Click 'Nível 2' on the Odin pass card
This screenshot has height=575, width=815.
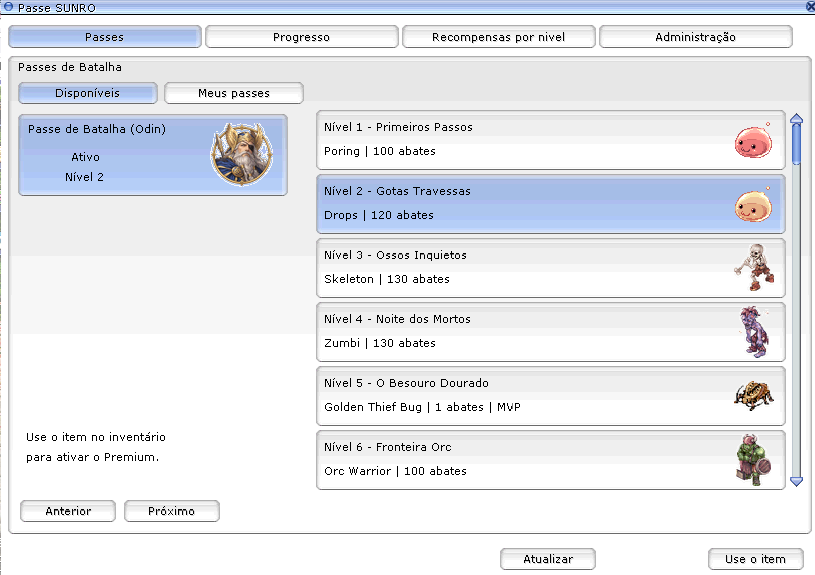pos(84,177)
